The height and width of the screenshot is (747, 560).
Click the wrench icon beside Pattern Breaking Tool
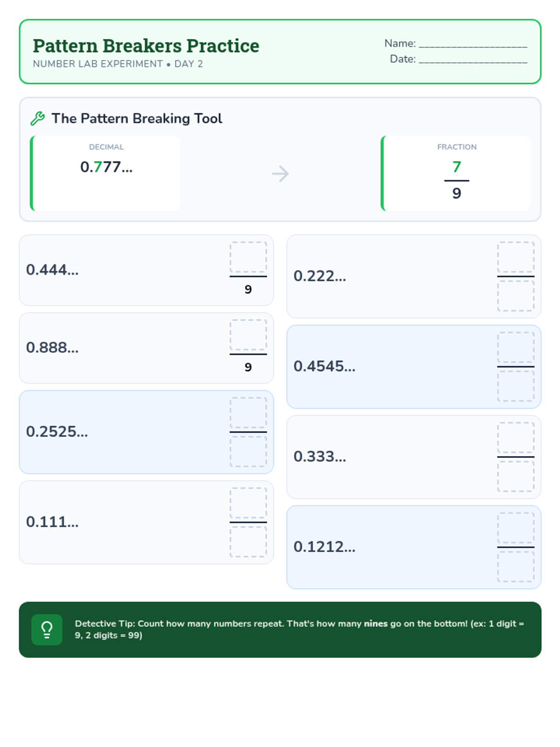(x=37, y=119)
